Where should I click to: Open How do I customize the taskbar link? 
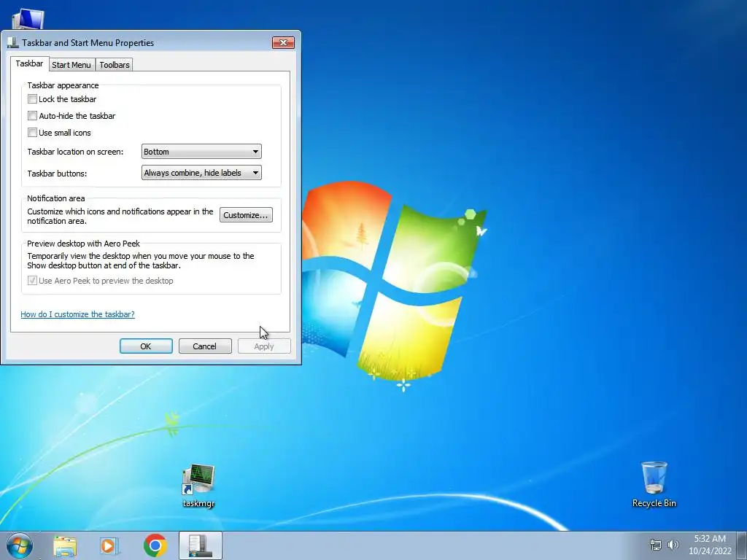77,314
